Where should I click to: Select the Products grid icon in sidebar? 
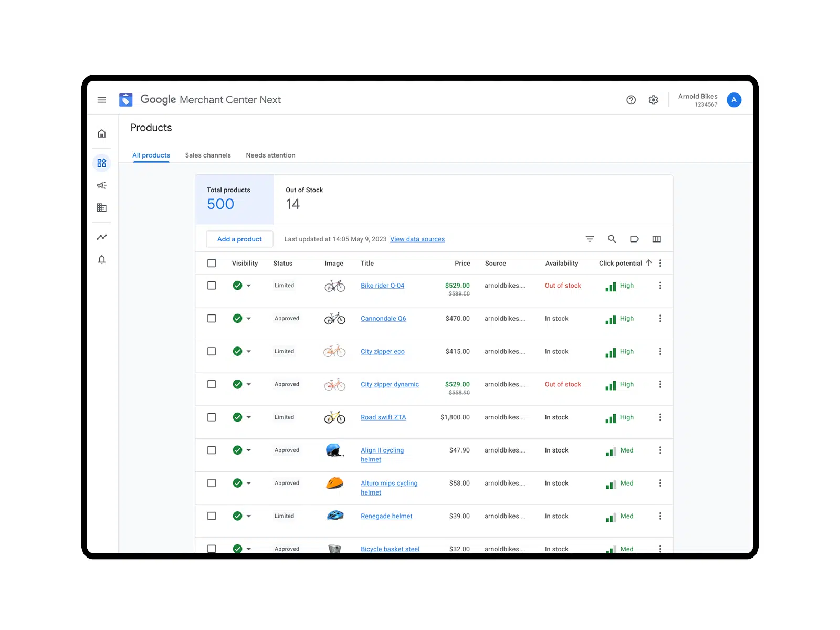point(101,163)
